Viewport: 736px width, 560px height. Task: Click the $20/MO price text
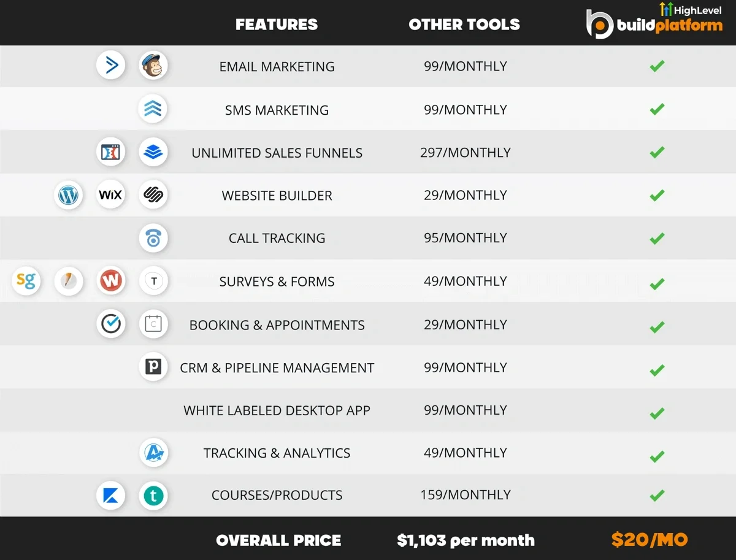tap(650, 540)
